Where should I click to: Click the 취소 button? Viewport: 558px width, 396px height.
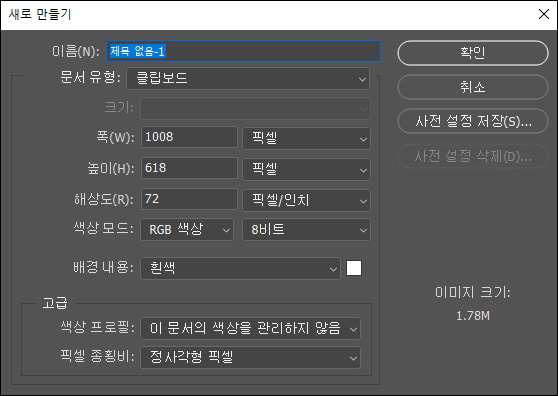[473, 87]
